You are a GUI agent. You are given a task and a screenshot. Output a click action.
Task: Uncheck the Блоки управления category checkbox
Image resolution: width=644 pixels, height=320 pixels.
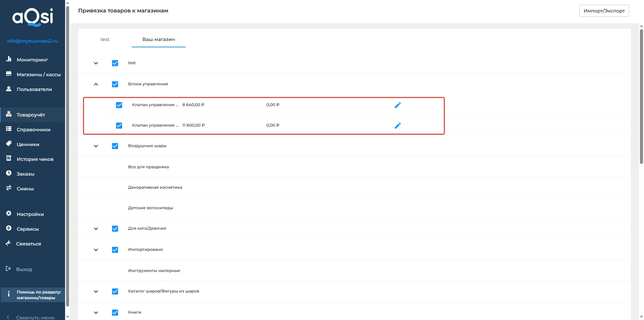click(x=115, y=84)
